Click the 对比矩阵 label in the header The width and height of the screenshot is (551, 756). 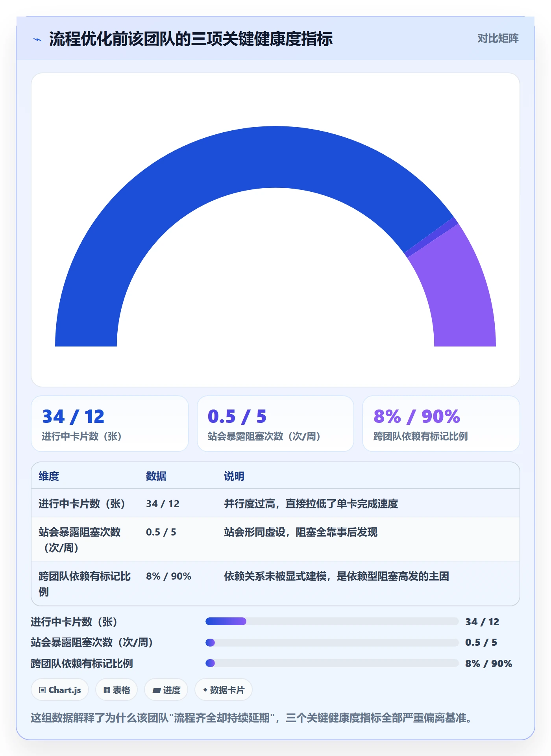coord(498,38)
